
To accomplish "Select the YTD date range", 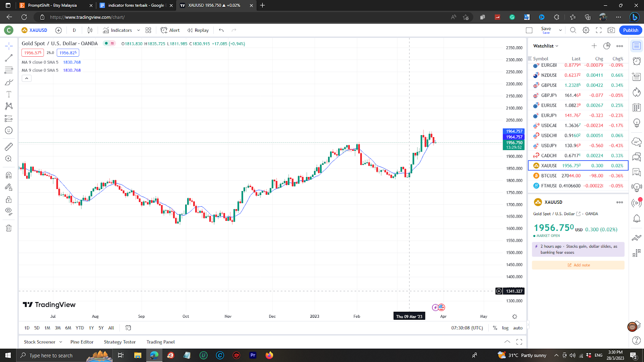I will [80, 328].
